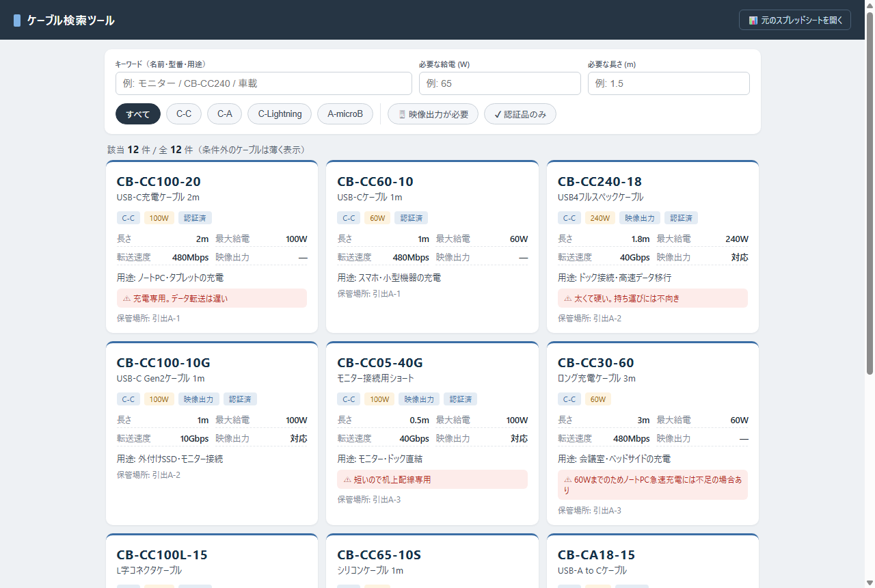The image size is (875, 588).
Task: Click 40Gbps speed value on CB-CC05-40G
Action: coord(414,438)
